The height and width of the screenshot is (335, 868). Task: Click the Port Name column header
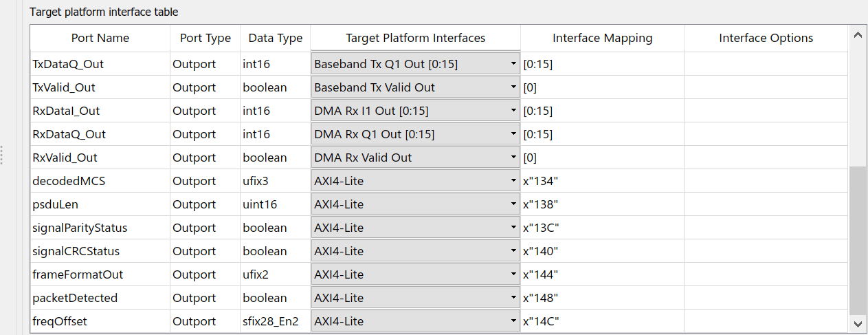[100, 39]
